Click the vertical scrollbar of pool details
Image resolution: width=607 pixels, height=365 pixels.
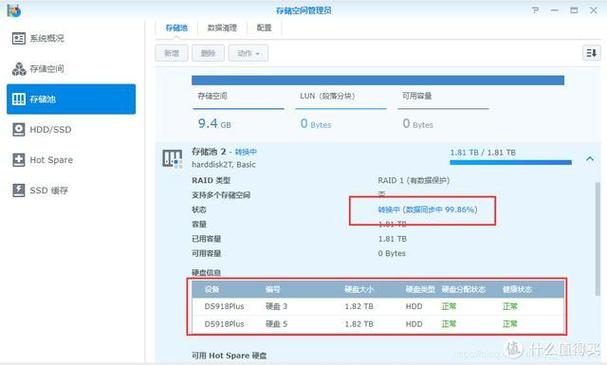tap(598, 239)
